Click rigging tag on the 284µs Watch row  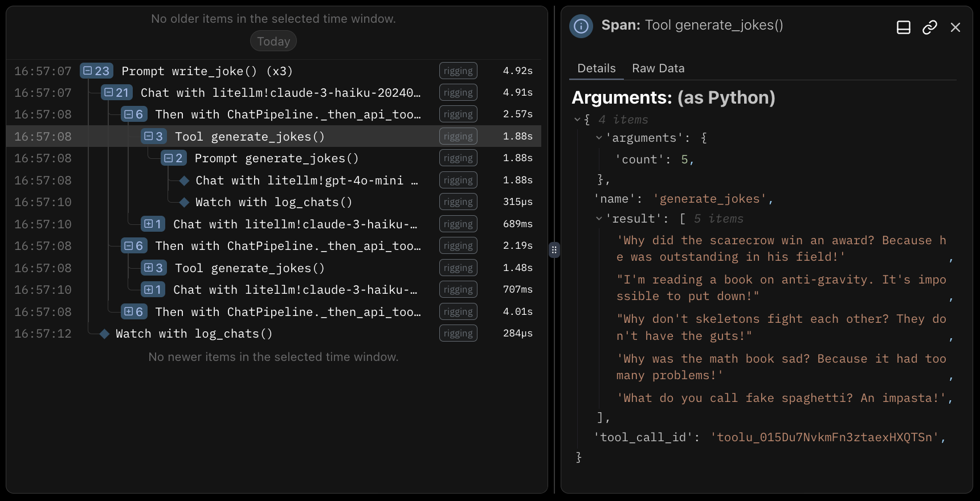[x=458, y=334]
